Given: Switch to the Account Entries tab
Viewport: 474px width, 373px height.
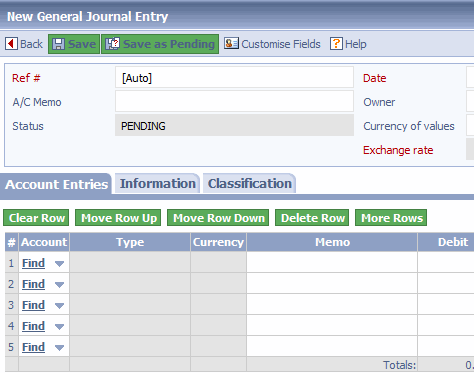Looking at the screenshot, I should point(56,184).
